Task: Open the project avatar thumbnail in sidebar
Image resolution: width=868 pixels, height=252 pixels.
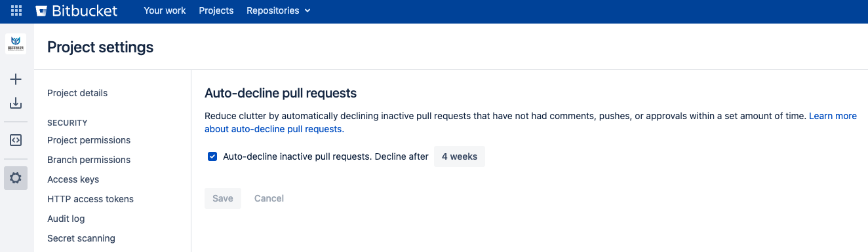Action: [x=16, y=44]
